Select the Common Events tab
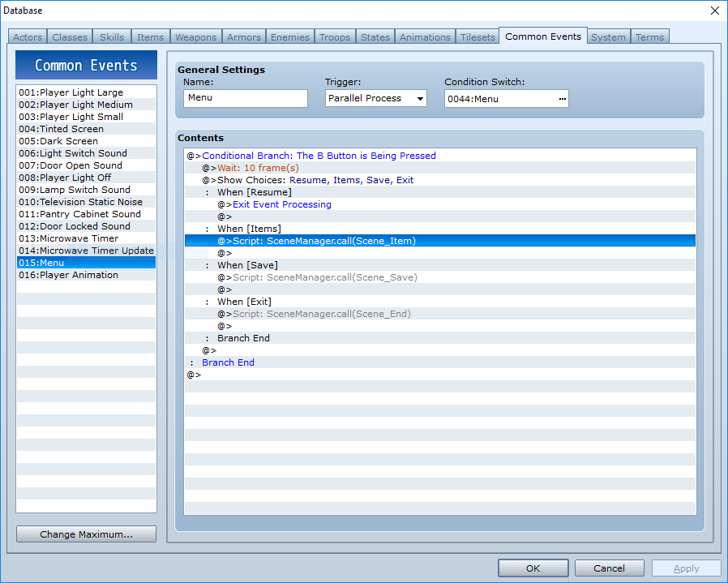 tap(543, 36)
